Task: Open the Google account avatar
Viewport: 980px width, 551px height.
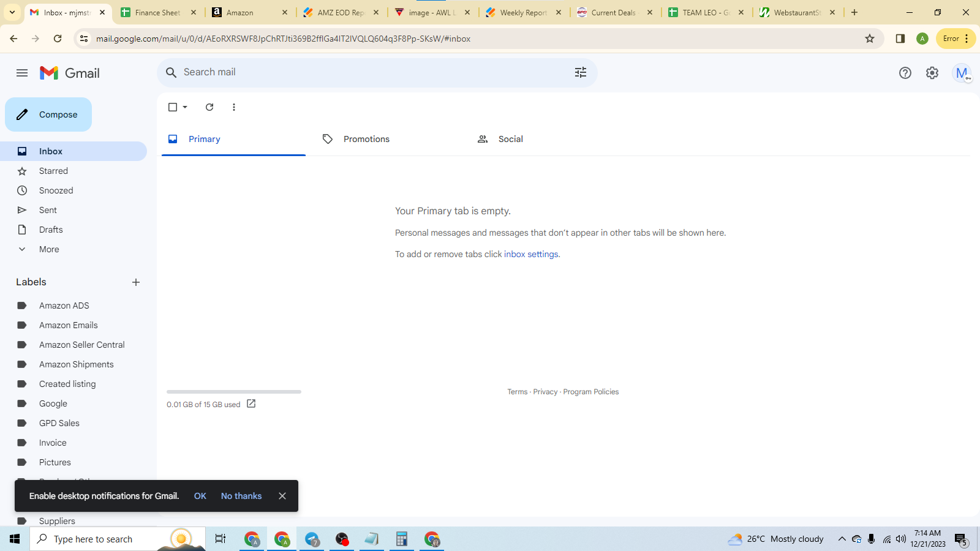Action: tap(962, 73)
